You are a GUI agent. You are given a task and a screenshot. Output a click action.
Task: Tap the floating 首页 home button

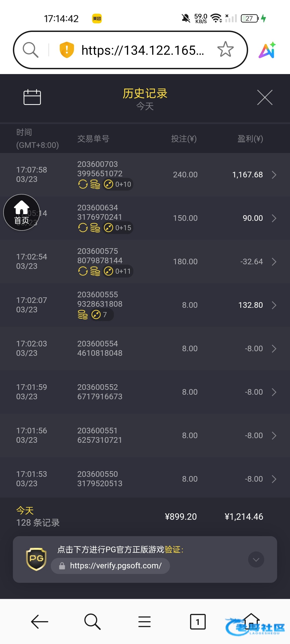click(21, 212)
